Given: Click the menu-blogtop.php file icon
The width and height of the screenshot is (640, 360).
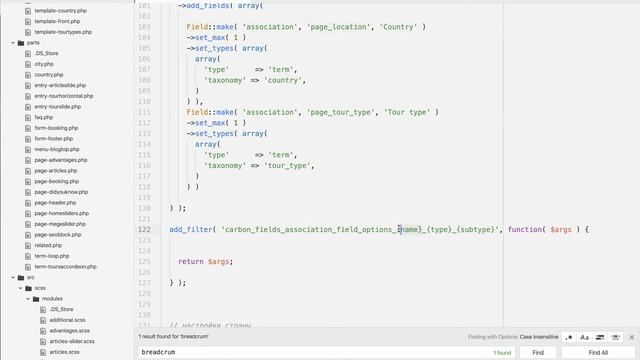Looking at the screenshot, I should tap(28, 149).
